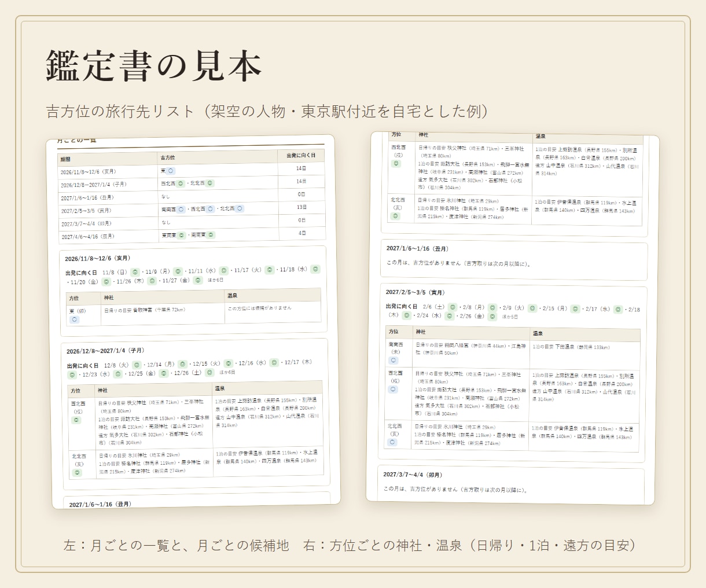The width and height of the screenshot is (706, 588).
Task: Click the 2027/3/7〜4/4（卯月） heading in the right sample
Action: (413, 475)
